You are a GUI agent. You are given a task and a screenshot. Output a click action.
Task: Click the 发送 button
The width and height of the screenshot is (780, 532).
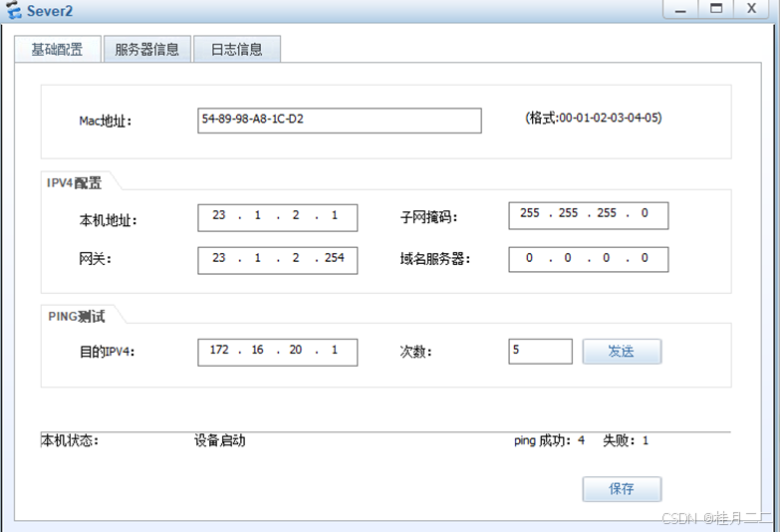click(622, 352)
